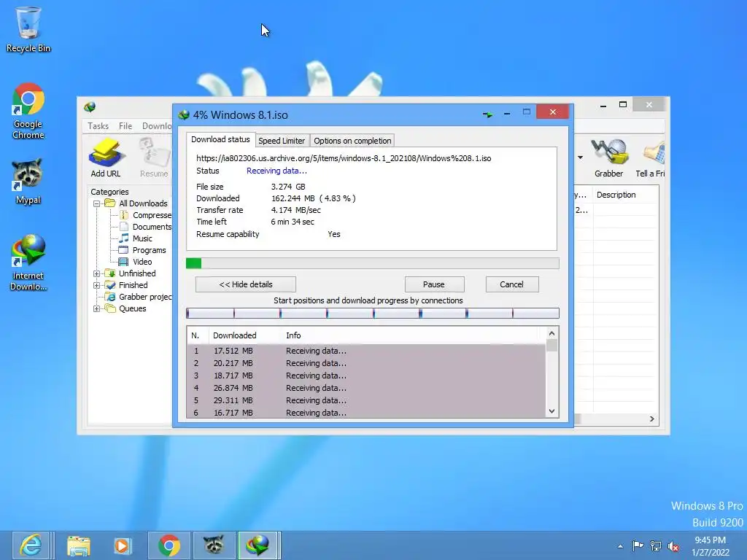Pause the Windows 8.1.iso download

tap(434, 284)
